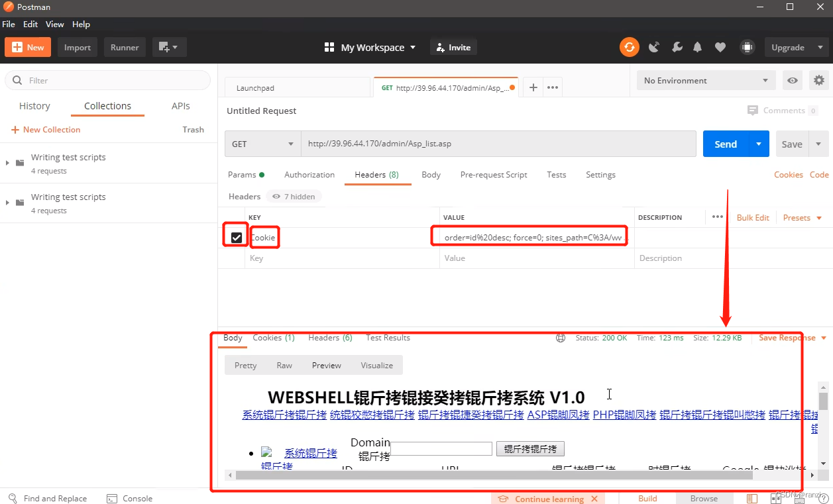Open a new tab with the plus icon
This screenshot has width=833, height=504.
(x=533, y=87)
